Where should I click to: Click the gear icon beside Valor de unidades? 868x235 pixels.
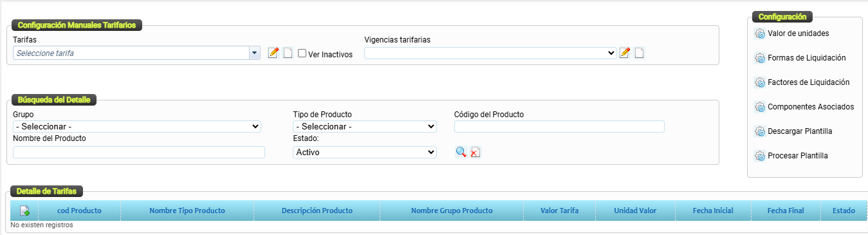pyautogui.click(x=759, y=33)
